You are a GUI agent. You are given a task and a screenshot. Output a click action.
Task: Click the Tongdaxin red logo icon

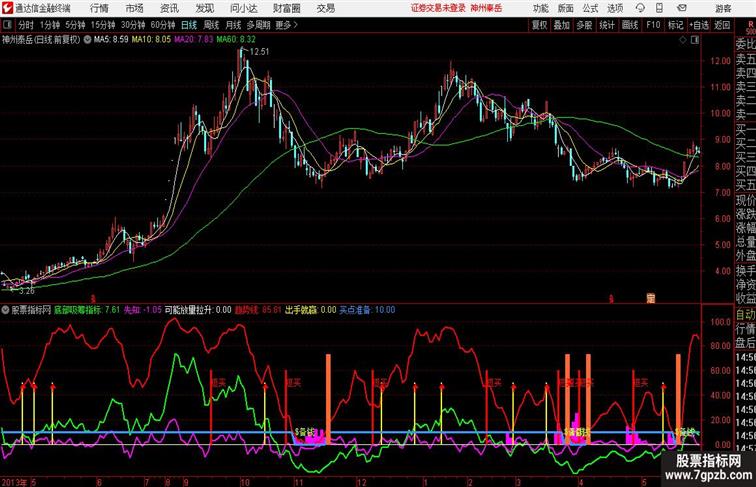click(x=7, y=8)
